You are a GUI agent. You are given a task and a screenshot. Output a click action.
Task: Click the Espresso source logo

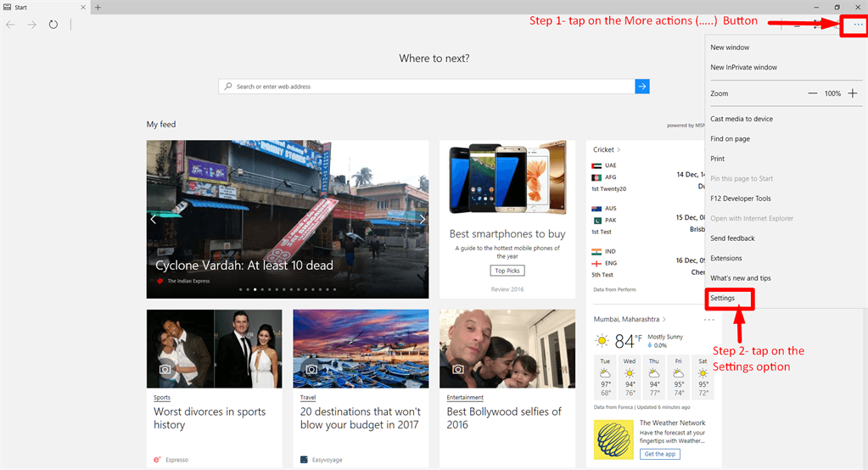point(157,460)
